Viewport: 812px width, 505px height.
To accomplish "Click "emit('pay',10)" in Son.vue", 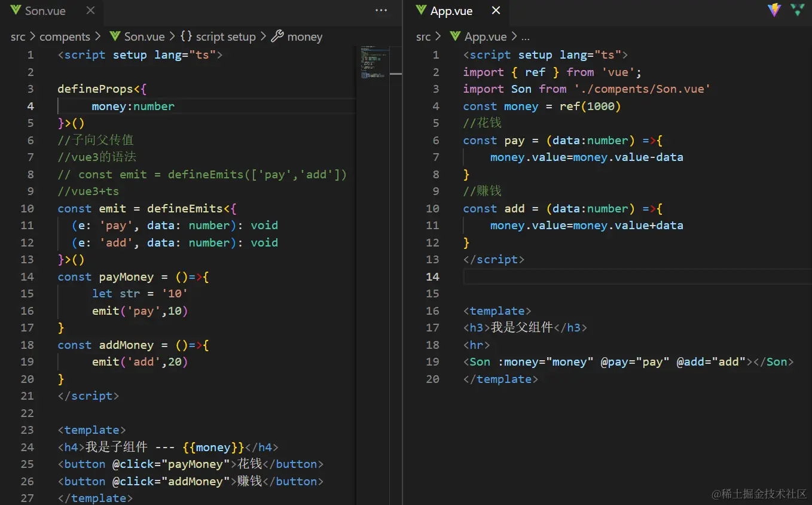I will coord(140,311).
